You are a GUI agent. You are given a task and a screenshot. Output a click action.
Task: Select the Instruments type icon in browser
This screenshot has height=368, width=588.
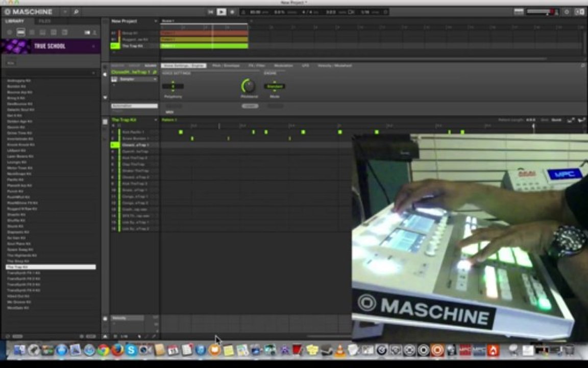[42, 33]
